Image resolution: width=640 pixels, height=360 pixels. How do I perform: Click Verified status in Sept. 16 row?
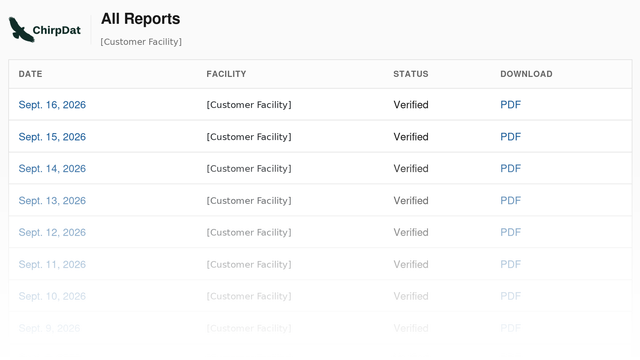point(411,105)
